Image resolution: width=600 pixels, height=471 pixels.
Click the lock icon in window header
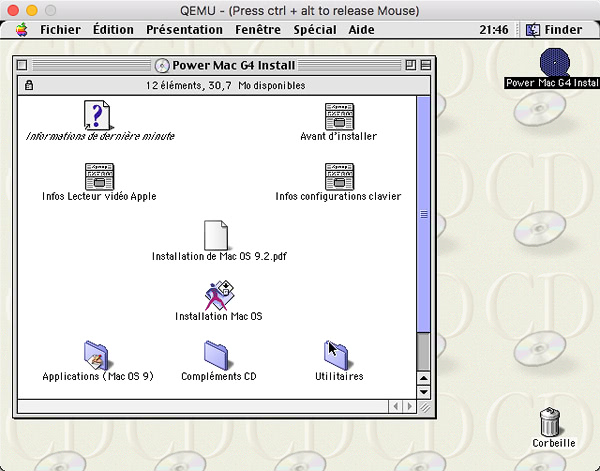(29, 85)
